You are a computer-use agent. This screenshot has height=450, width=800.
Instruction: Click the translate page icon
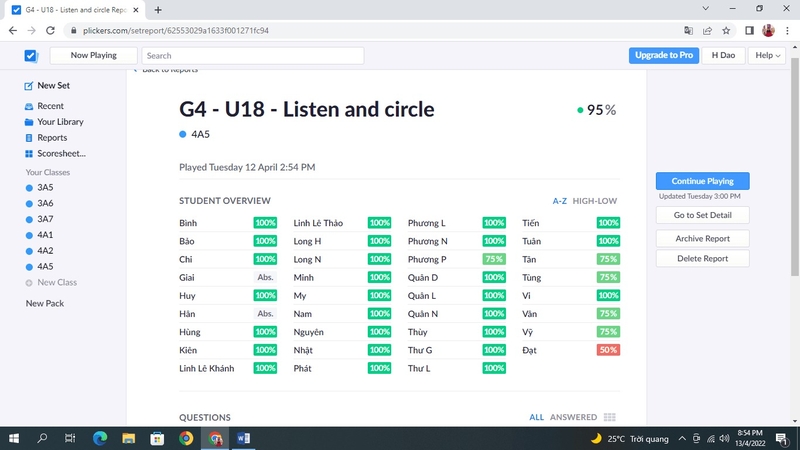tap(688, 31)
